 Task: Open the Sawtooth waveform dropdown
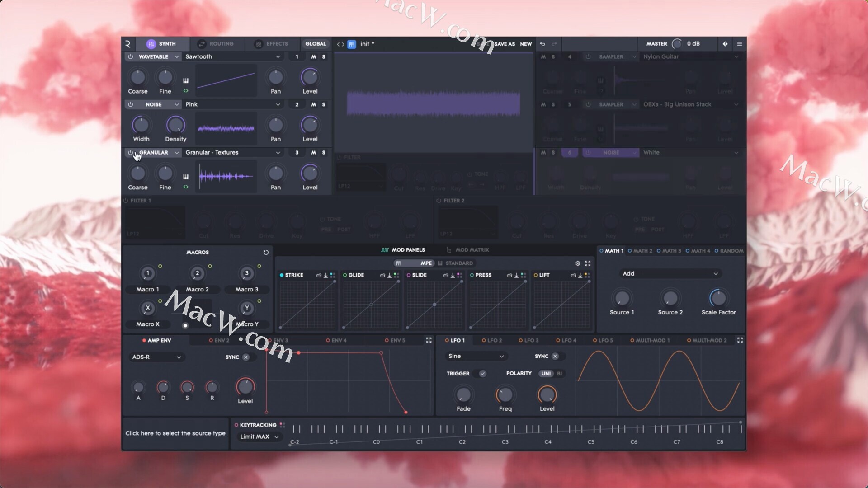(x=233, y=57)
